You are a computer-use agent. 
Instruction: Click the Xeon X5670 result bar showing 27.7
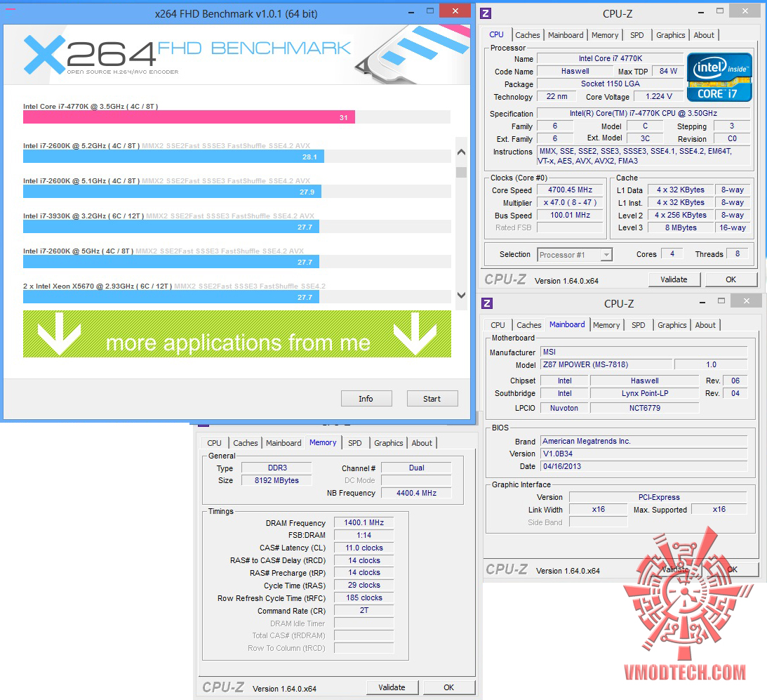click(x=171, y=297)
